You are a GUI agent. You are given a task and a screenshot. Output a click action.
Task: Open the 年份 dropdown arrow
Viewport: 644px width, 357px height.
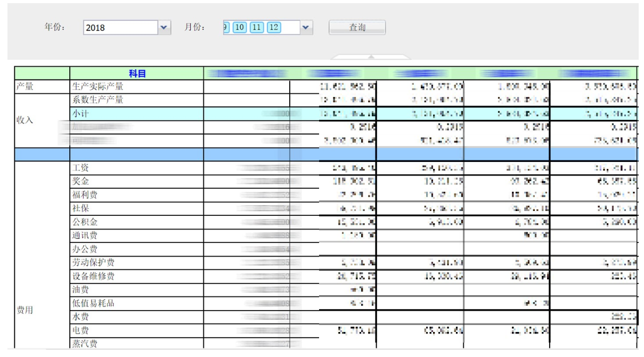164,27
